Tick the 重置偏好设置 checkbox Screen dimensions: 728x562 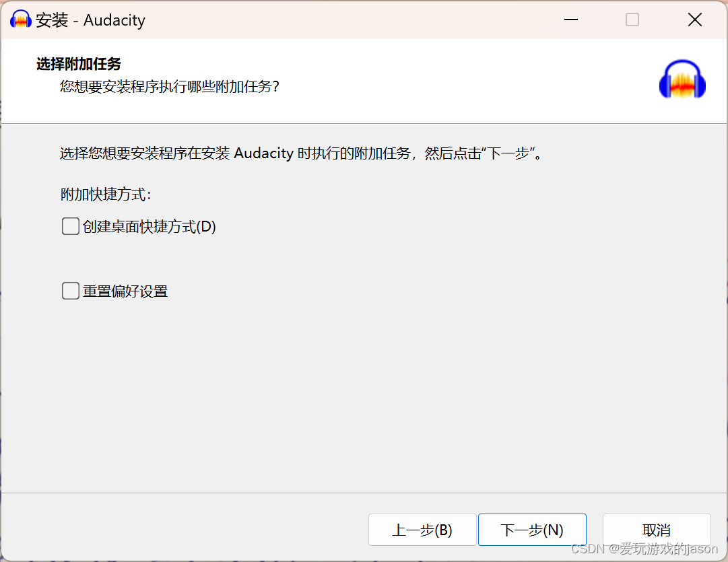click(71, 291)
